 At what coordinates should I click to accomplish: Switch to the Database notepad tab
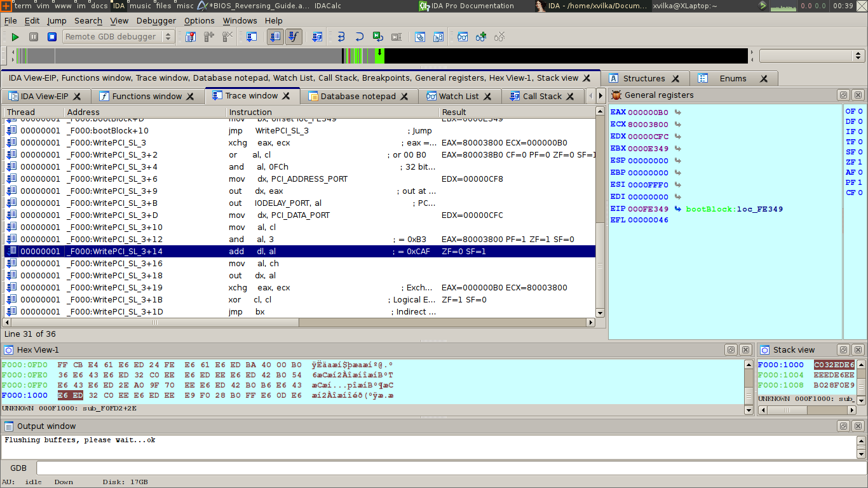[x=358, y=97]
